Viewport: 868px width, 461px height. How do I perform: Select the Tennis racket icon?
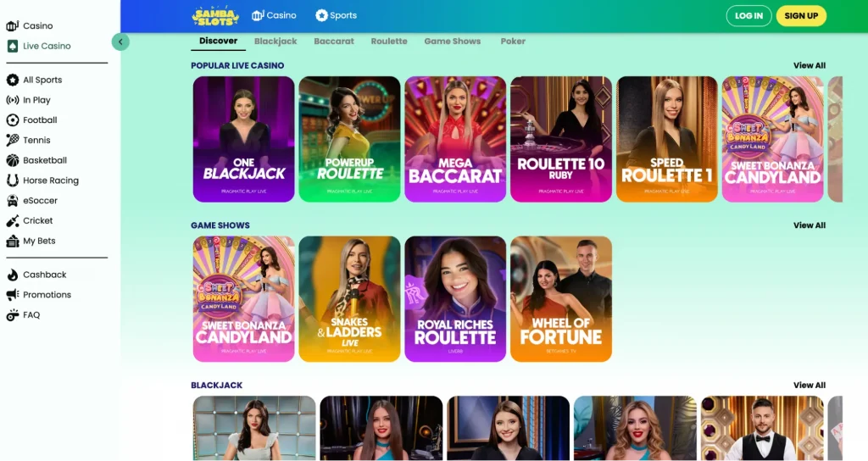(12, 140)
